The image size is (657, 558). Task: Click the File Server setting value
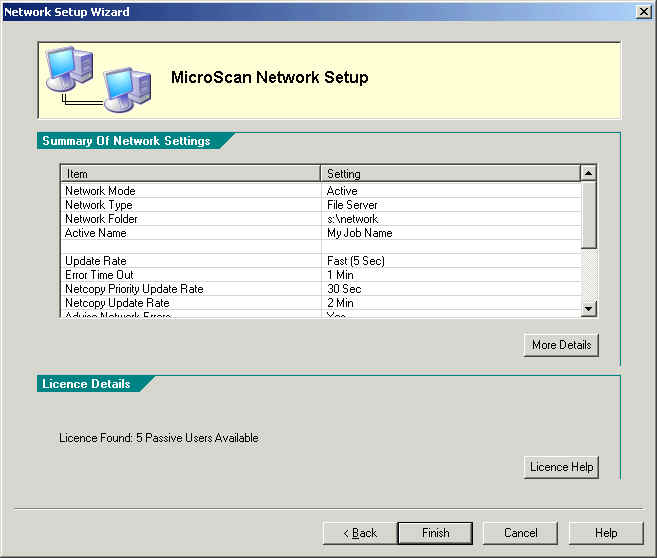click(x=352, y=205)
